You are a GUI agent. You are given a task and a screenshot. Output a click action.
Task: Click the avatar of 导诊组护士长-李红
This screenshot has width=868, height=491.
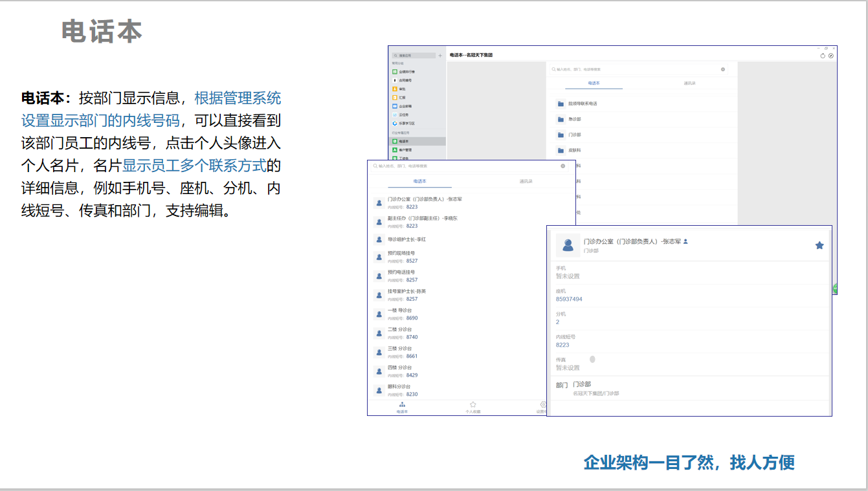click(379, 239)
